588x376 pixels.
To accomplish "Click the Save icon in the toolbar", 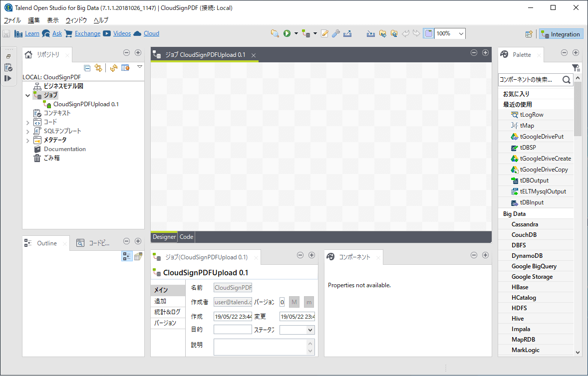I will 6,34.
